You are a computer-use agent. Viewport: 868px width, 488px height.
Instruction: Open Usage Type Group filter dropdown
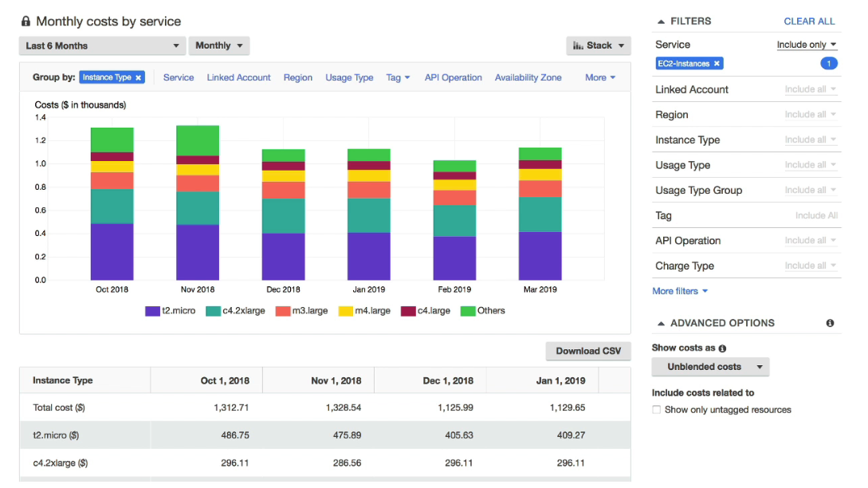coord(811,190)
